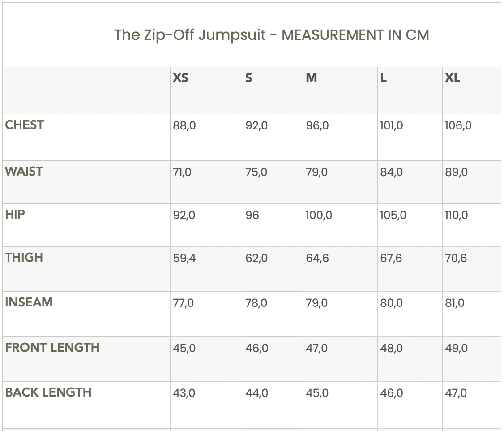Viewport: 504px width, 431px height.
Task: Click the INSEAM row label
Action: 29,302
